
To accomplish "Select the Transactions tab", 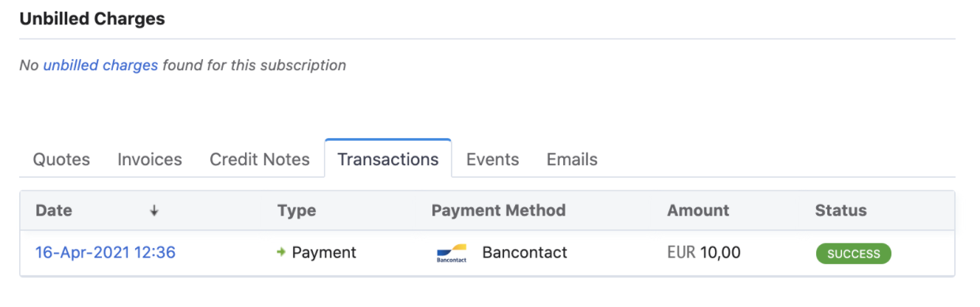I will pyautogui.click(x=388, y=159).
